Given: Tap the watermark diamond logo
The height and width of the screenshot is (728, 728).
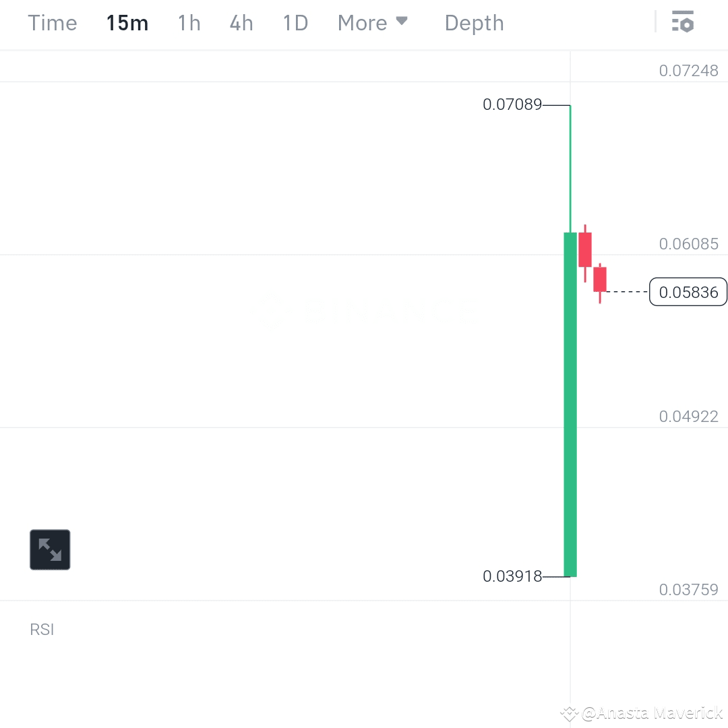Looking at the screenshot, I should click(568, 712).
